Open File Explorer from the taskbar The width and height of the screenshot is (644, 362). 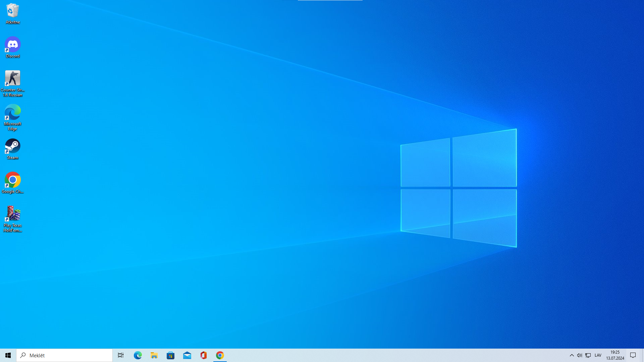click(154, 355)
